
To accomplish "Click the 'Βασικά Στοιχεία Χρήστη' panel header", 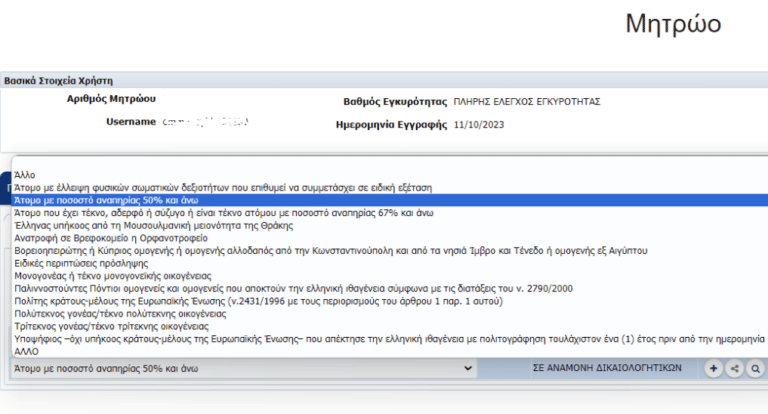I will [x=384, y=80].
